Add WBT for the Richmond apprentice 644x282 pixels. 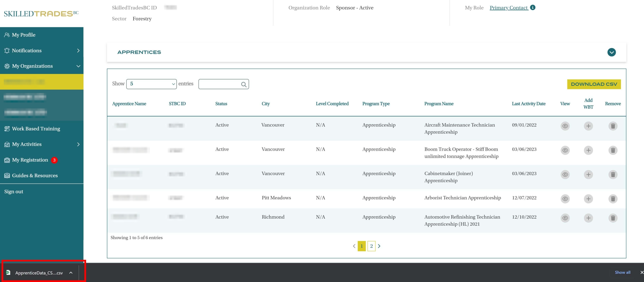tap(588, 218)
